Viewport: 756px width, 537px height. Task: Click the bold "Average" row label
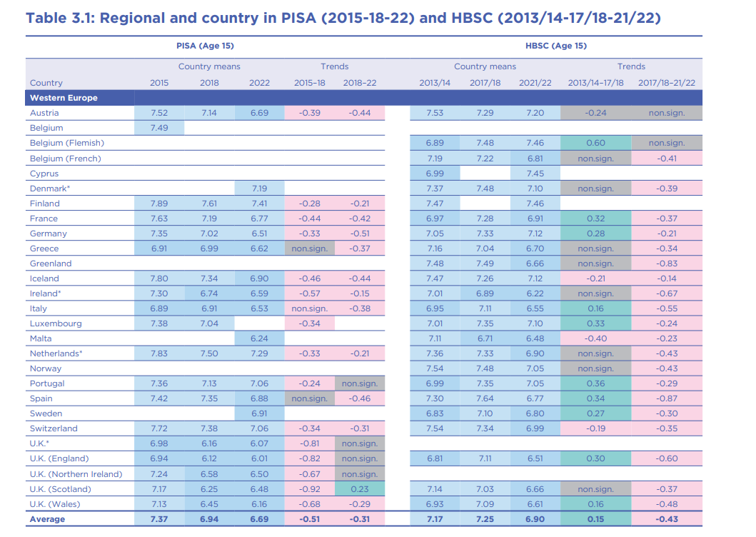coord(47,519)
